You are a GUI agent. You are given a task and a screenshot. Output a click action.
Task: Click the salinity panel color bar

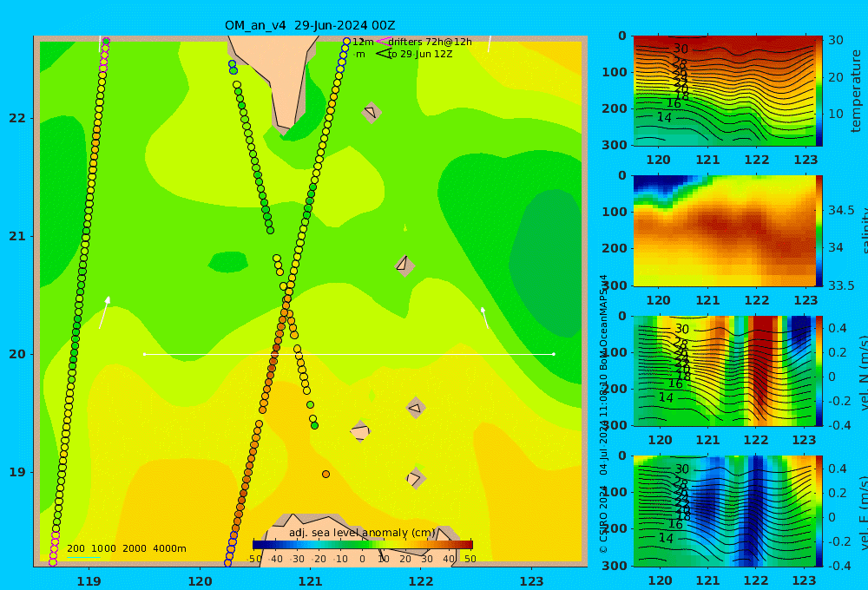819,231
